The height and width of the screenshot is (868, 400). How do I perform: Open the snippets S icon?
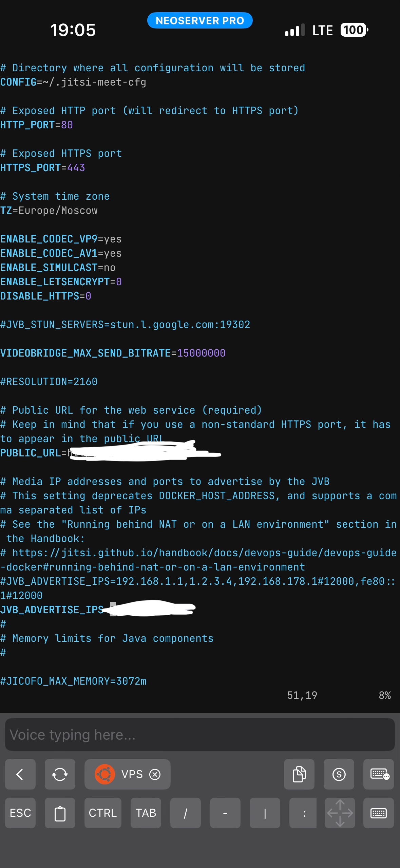coord(339,774)
